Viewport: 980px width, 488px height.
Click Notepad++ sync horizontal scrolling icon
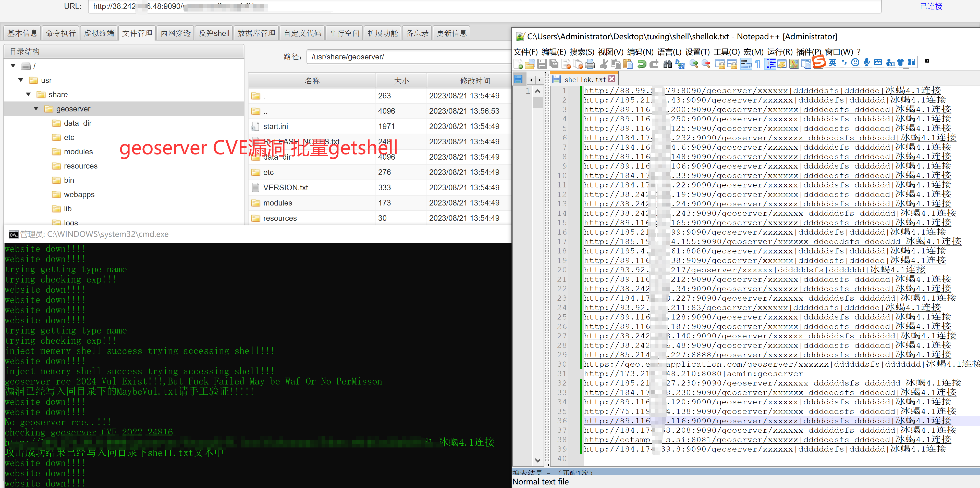click(732, 64)
